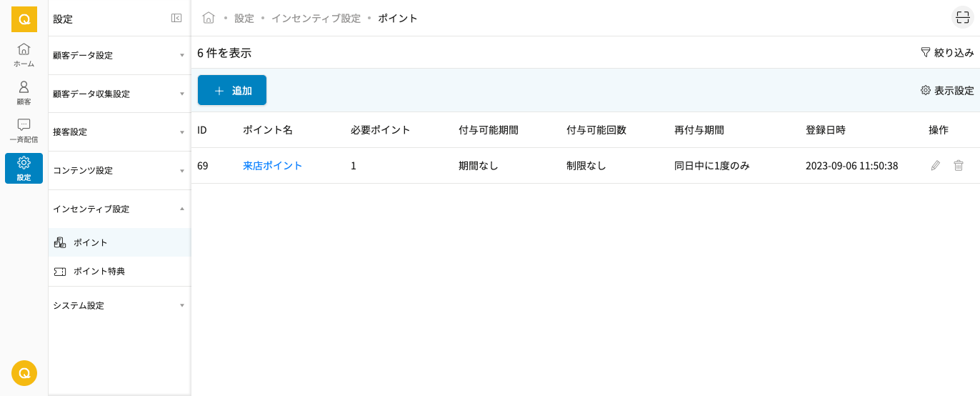980x396 pixels.
Task: Click the pencil edit icon for 来店ポイント
Action: (935, 166)
